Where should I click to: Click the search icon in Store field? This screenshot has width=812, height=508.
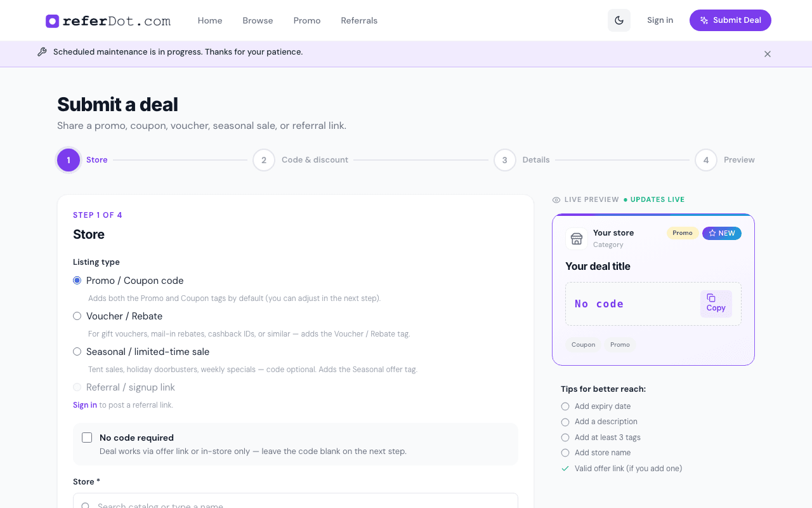[86, 505]
